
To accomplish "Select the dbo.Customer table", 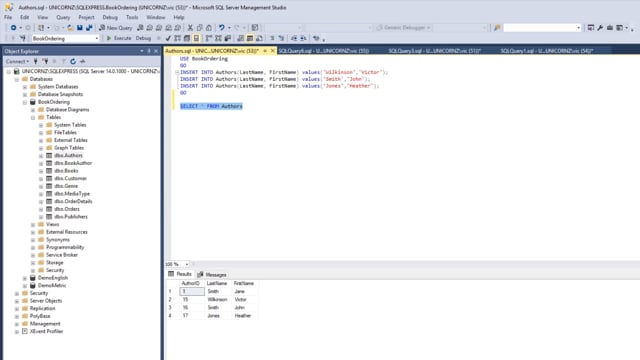I will click(70, 178).
